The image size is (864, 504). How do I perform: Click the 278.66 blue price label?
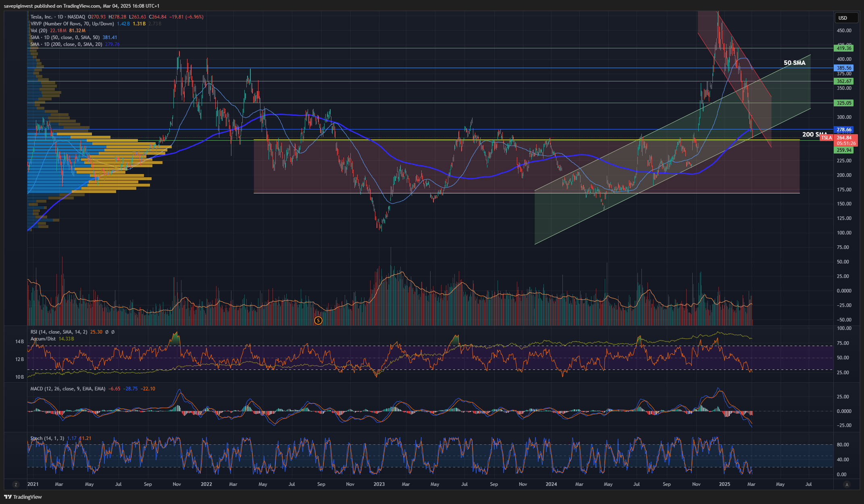tap(844, 130)
